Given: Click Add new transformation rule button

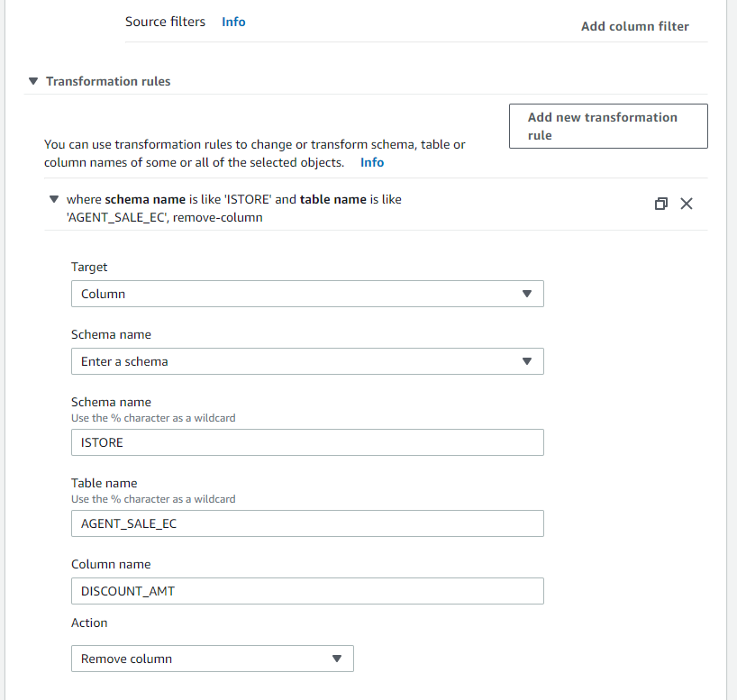Looking at the screenshot, I should coord(608,126).
